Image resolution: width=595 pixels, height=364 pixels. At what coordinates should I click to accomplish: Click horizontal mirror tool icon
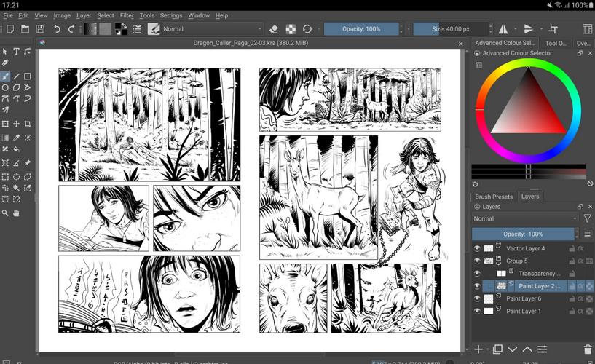(503, 29)
